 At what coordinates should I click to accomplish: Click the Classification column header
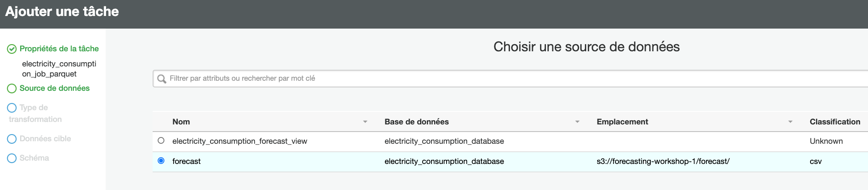(834, 122)
